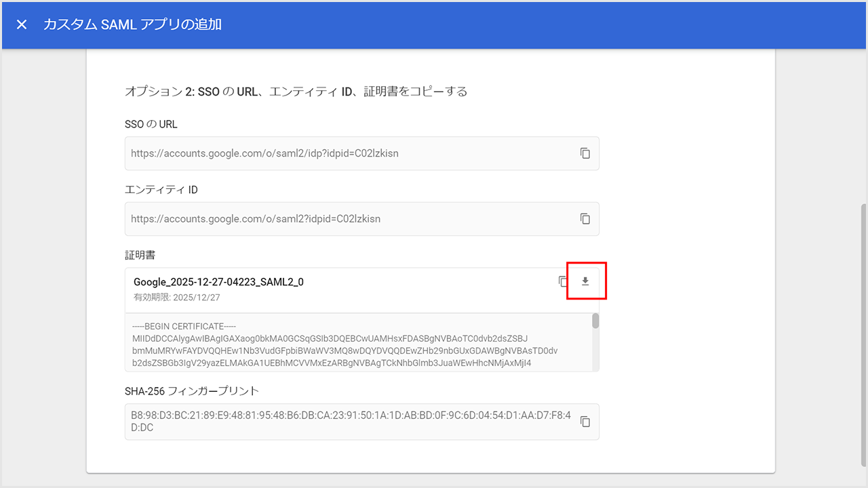The image size is (868, 488).
Task: Click the BEGIN CERTIFICATE line
Action: [x=184, y=326]
